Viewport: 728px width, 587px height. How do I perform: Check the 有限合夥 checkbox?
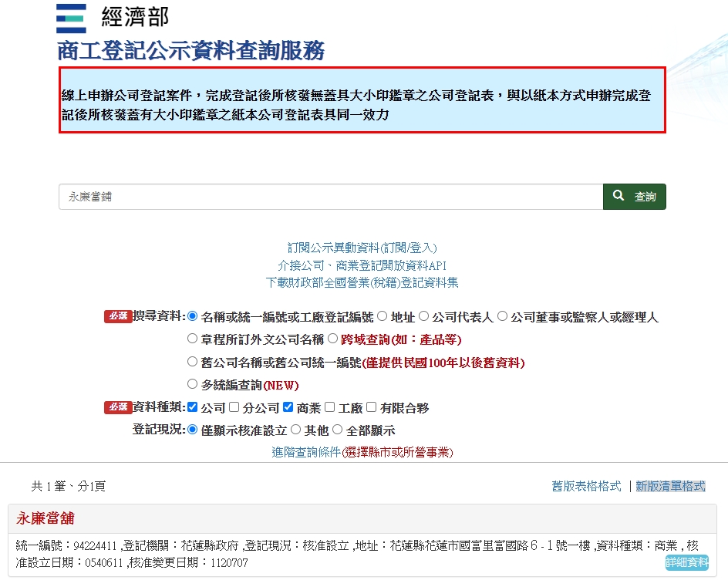point(371,407)
